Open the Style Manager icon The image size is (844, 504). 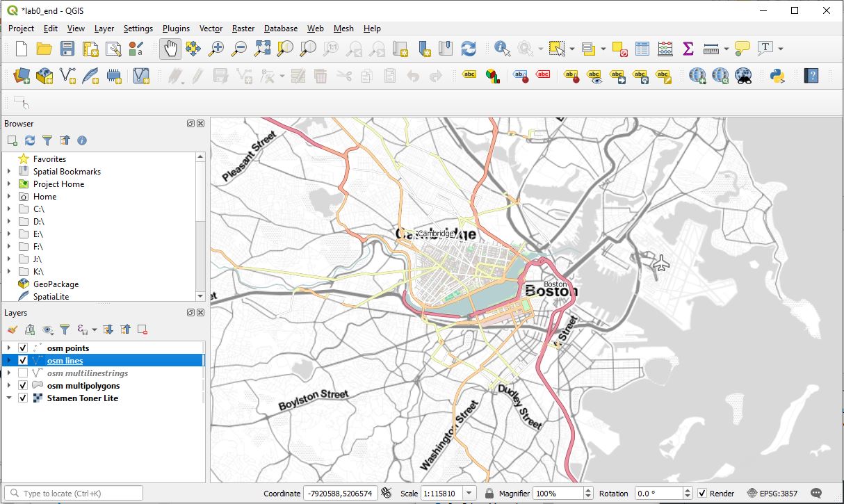coord(136,49)
